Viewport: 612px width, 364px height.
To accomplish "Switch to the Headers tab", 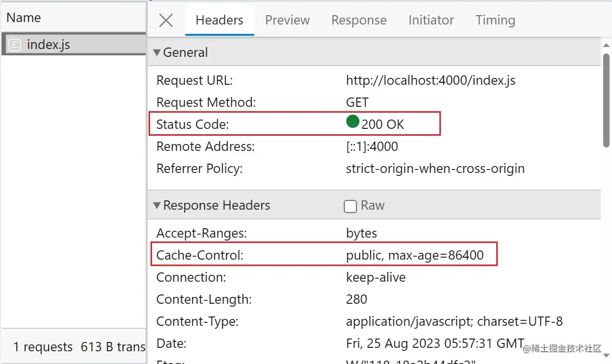I will [x=219, y=20].
